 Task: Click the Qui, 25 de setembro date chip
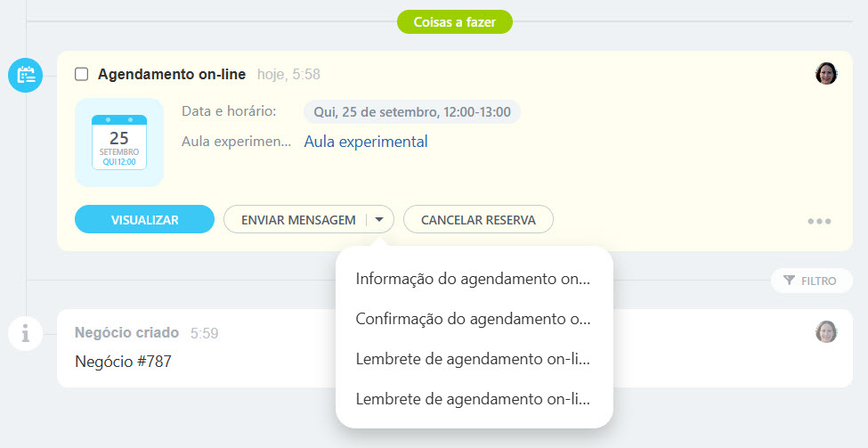coord(412,112)
